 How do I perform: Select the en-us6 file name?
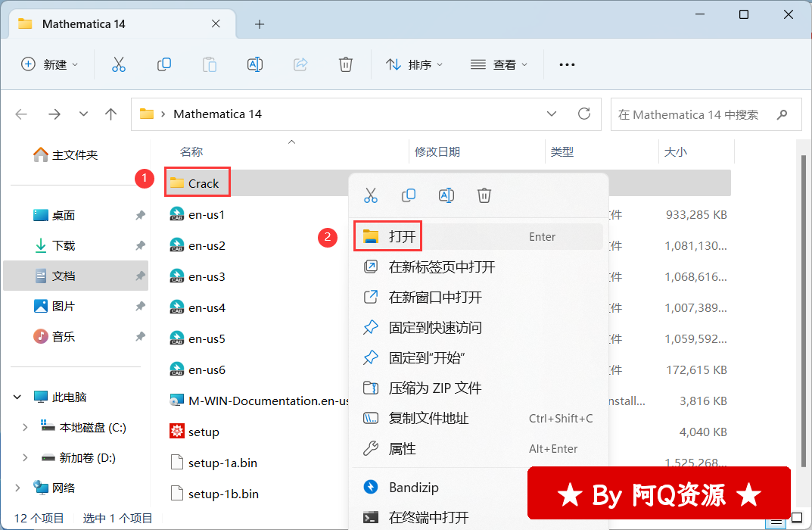click(207, 369)
